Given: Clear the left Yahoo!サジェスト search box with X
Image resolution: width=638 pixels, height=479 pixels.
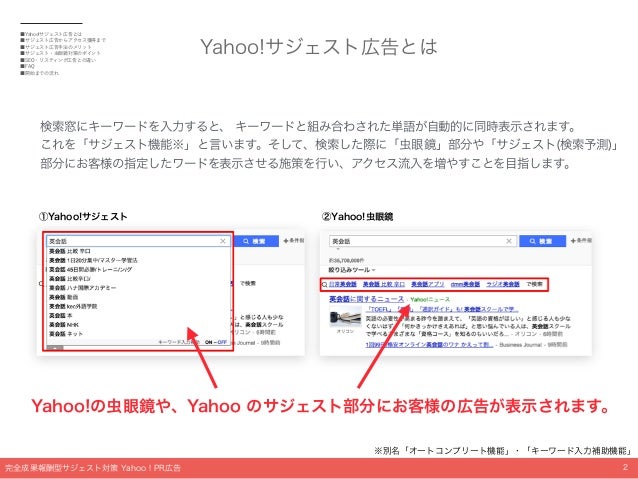Looking at the screenshot, I should (x=223, y=241).
